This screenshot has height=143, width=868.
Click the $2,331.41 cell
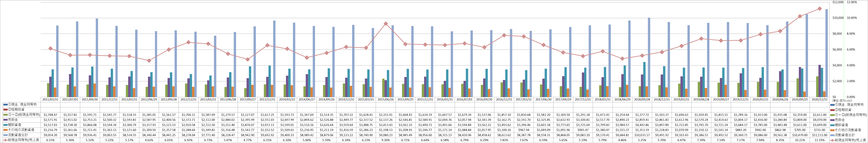tap(386, 115)
